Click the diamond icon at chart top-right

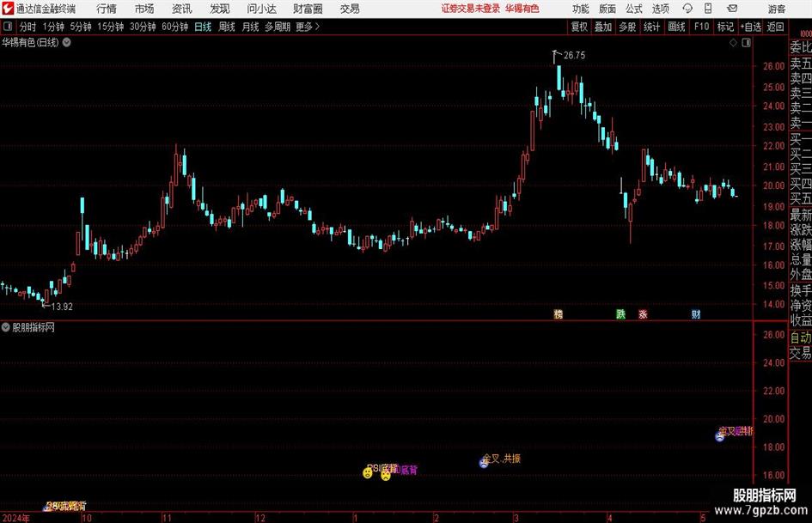coord(733,43)
